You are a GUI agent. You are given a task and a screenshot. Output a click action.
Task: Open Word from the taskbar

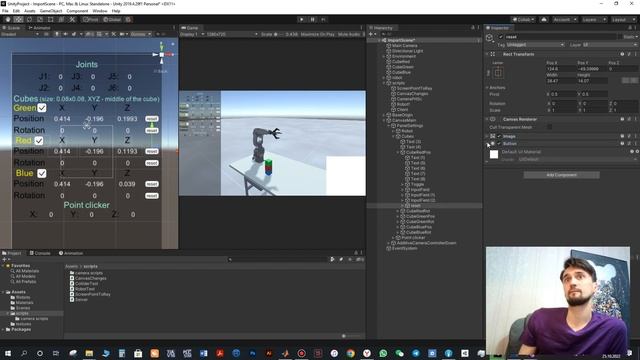(203, 353)
